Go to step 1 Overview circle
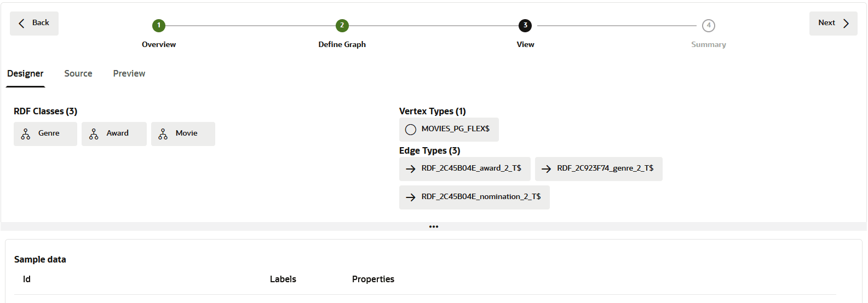The image size is (868, 303). (159, 25)
